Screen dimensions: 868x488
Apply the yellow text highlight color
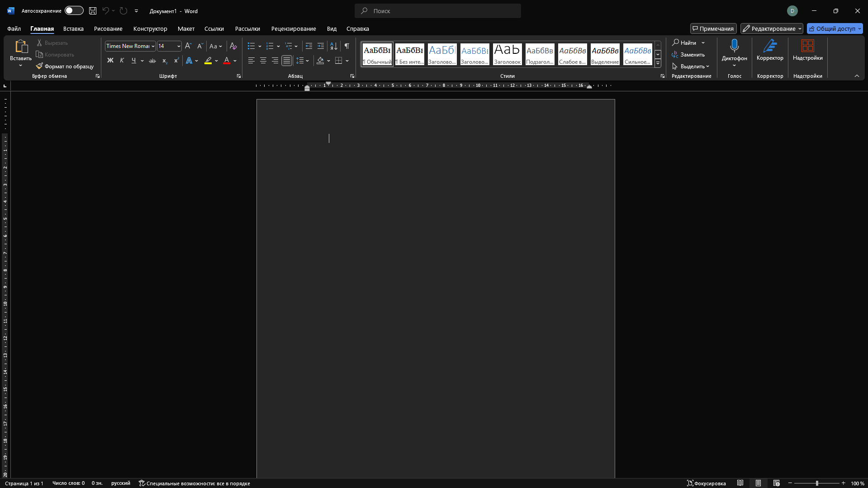(x=208, y=61)
